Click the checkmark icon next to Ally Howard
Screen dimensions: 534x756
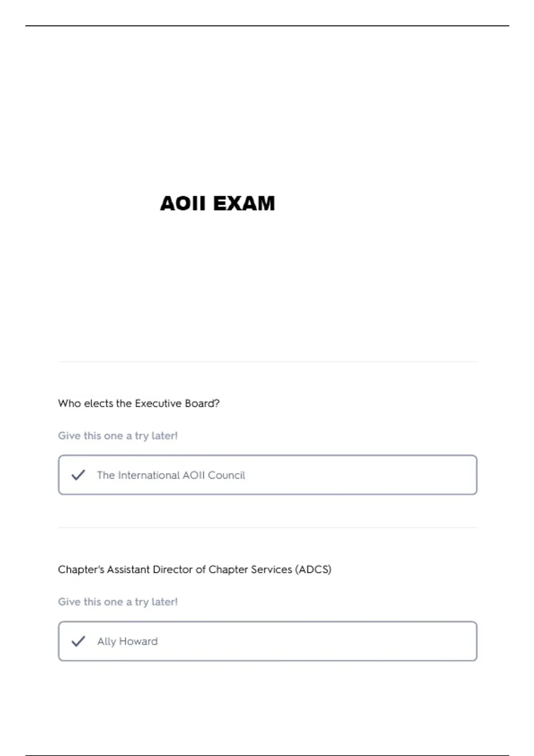coord(78,641)
